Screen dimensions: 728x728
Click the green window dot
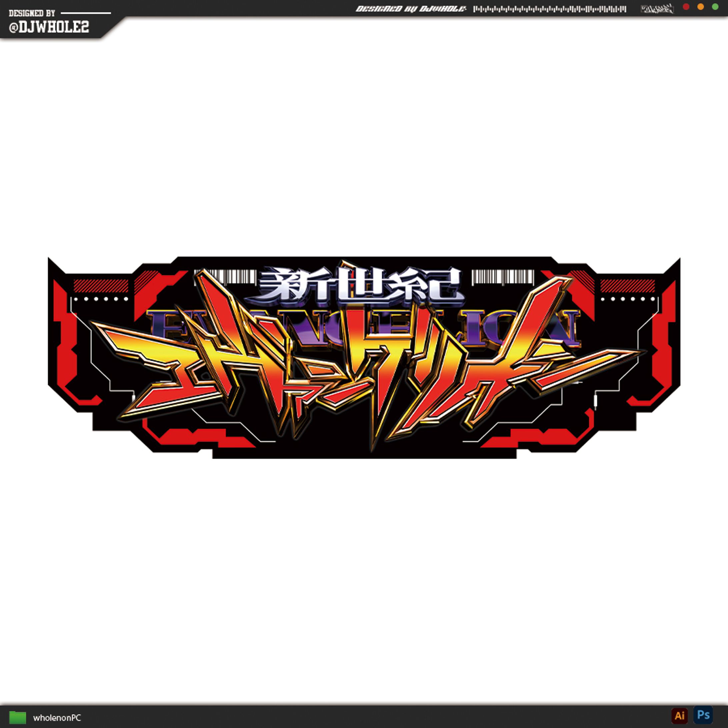click(x=715, y=7)
